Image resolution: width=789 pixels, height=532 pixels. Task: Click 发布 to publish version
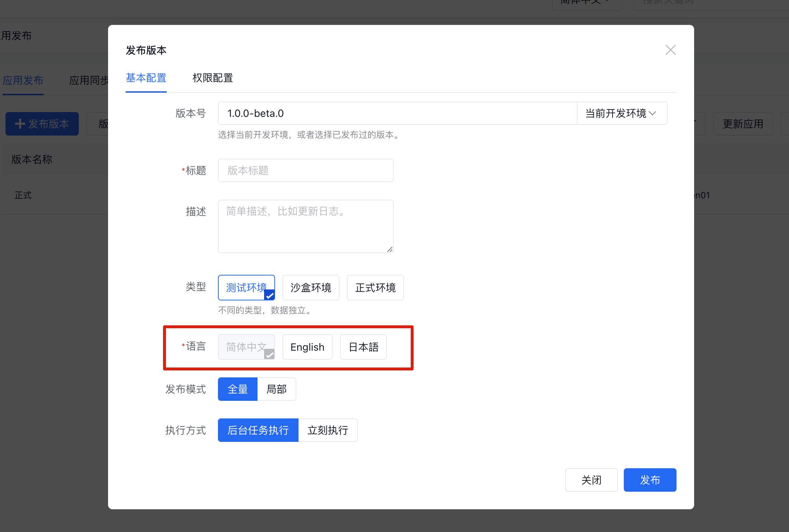click(649, 480)
